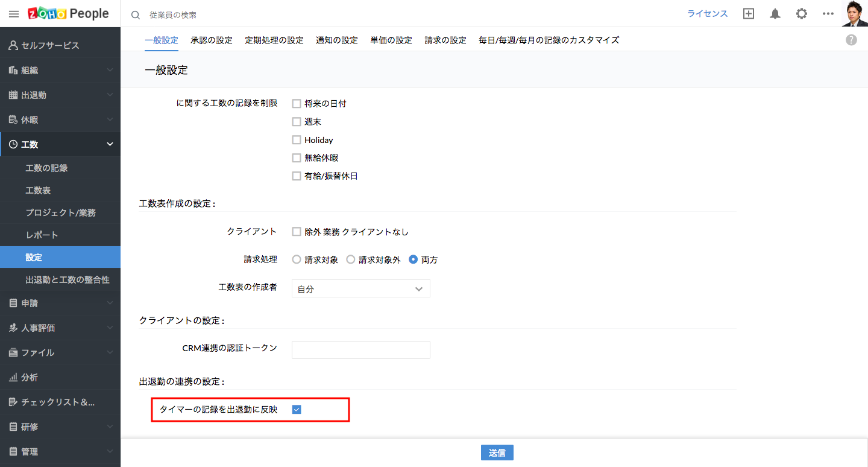Click the 送信 submit button
The height and width of the screenshot is (467, 868).
(x=497, y=453)
